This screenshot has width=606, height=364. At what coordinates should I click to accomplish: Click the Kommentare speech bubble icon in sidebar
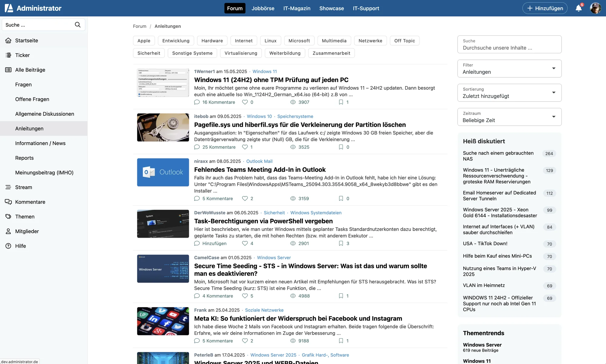(x=8, y=202)
